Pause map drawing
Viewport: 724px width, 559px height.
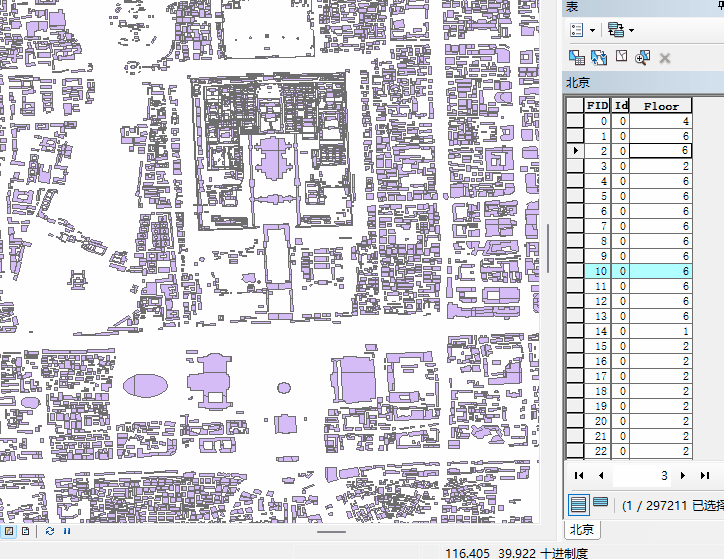[x=67, y=531]
